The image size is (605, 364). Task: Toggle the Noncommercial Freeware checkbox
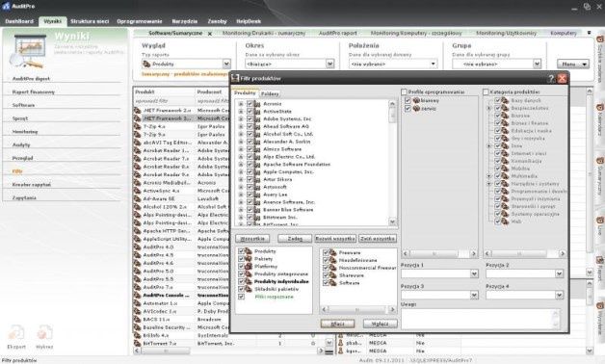[326, 268]
